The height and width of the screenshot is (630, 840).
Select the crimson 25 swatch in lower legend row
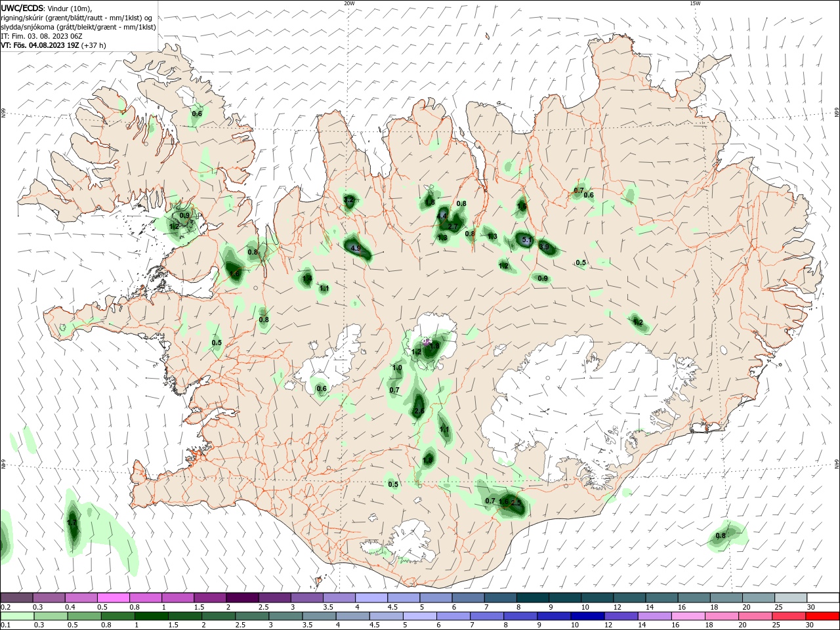[x=789, y=616]
